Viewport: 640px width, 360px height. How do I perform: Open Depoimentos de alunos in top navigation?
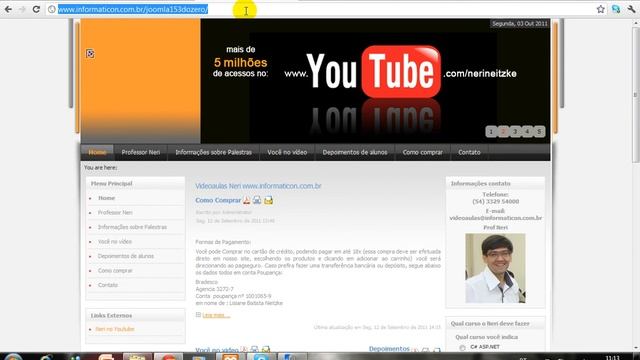(x=355, y=152)
